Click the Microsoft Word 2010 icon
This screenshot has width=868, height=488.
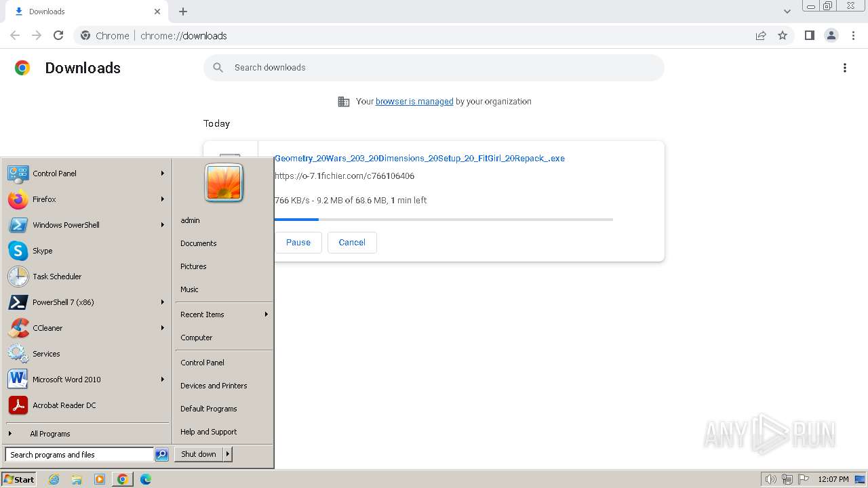[x=18, y=380]
